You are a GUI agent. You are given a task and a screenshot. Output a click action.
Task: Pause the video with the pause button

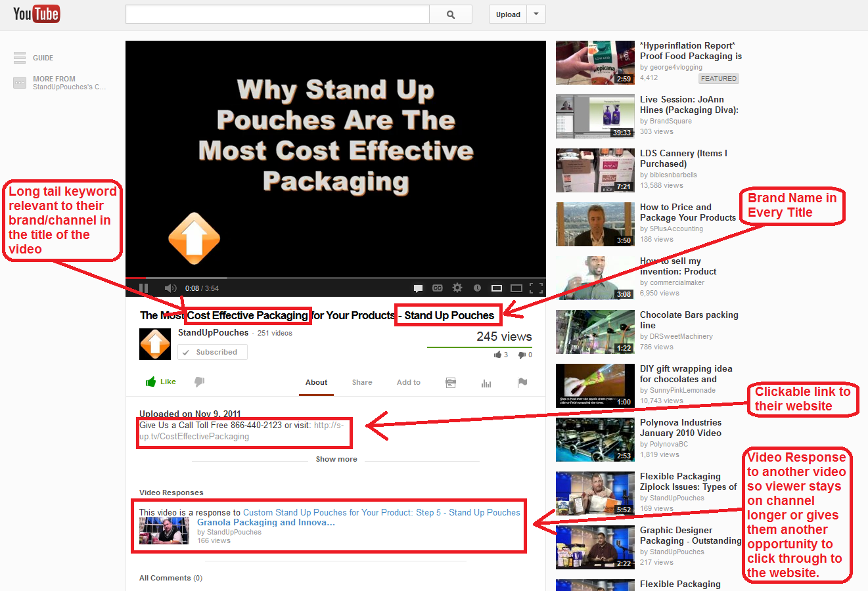144,288
